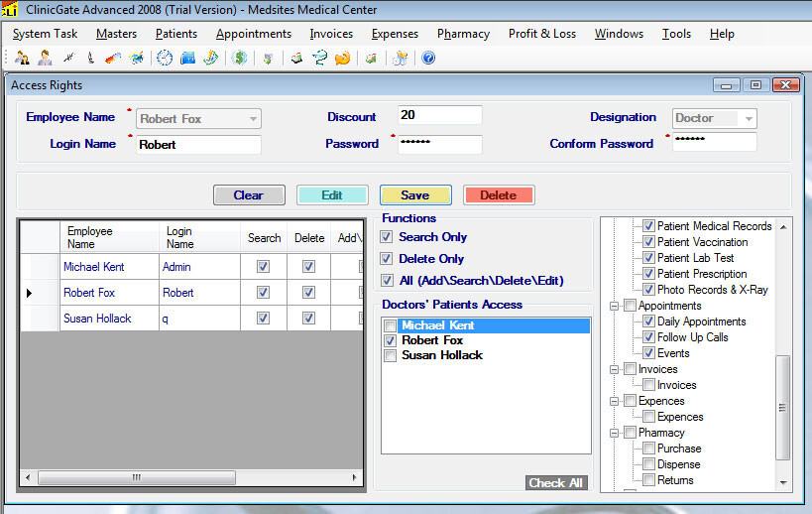Uncheck All (Add\Search\Delete\Edit) checkbox

click(387, 280)
